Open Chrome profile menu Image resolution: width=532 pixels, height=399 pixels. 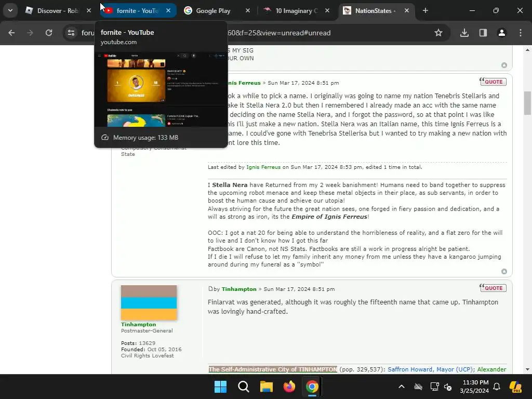[502, 33]
